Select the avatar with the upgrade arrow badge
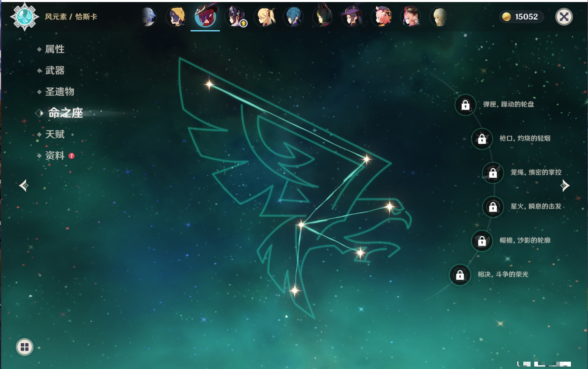 (x=236, y=17)
